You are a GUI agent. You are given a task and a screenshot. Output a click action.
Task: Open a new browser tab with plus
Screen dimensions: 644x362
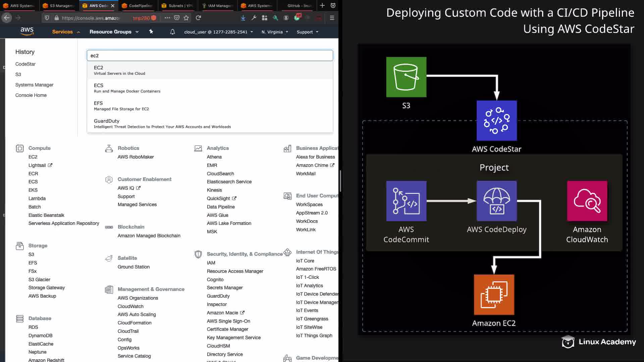click(x=322, y=5)
